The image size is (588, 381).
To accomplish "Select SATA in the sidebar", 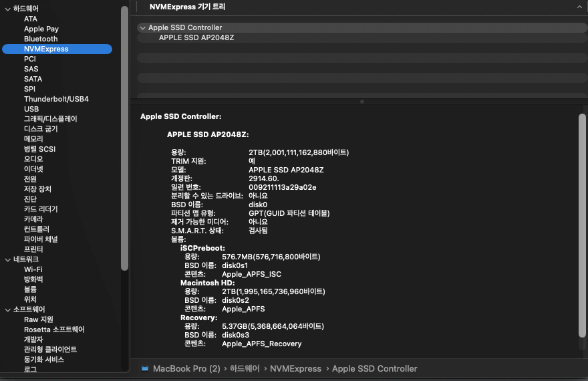I will coord(33,79).
